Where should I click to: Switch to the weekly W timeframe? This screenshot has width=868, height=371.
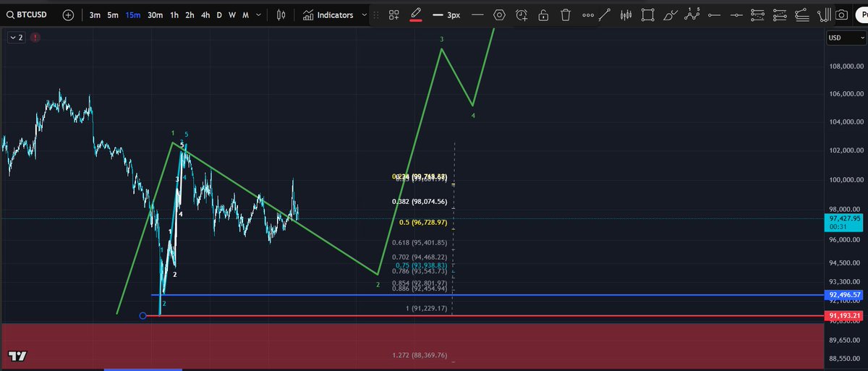232,14
